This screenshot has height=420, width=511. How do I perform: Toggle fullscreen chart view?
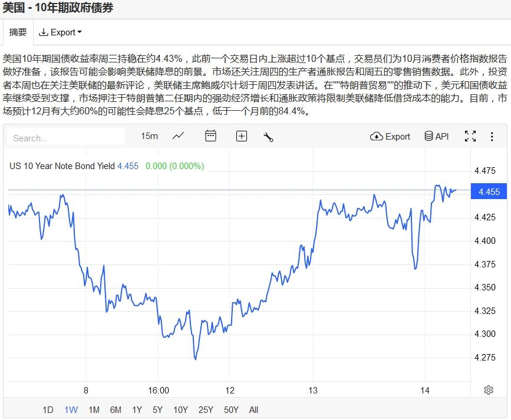pyautogui.click(x=470, y=136)
